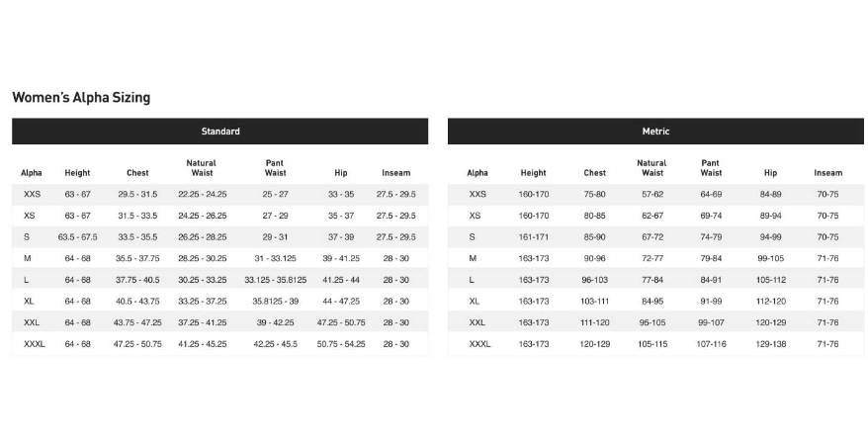868x445 pixels.
Task: Click Inseam column header in Metric table
Action: 827,173
